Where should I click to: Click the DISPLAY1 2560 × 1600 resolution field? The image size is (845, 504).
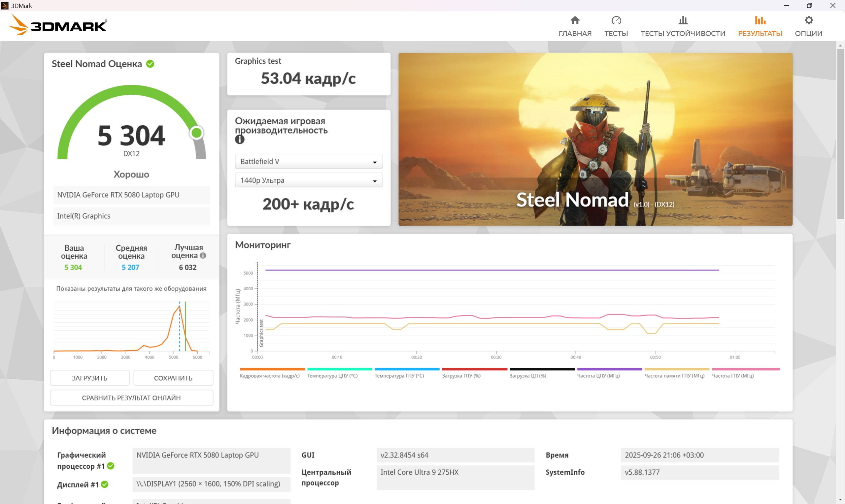(211, 484)
